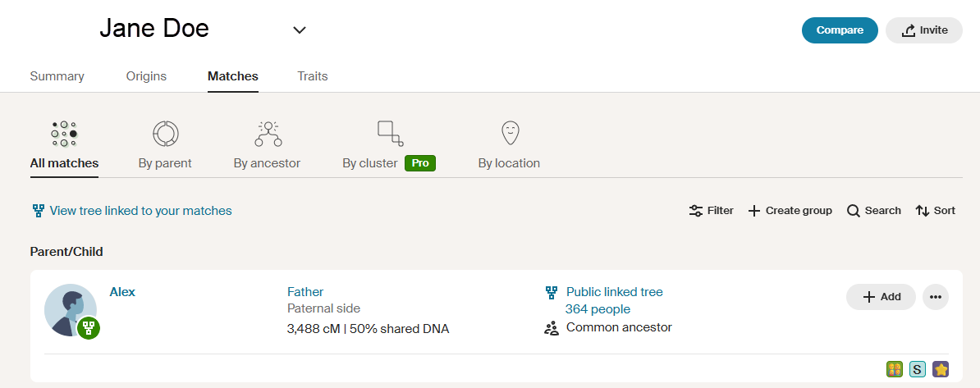Viewport: 980px width, 388px height.
Task: Click the gold star group badge
Action: [x=941, y=369]
